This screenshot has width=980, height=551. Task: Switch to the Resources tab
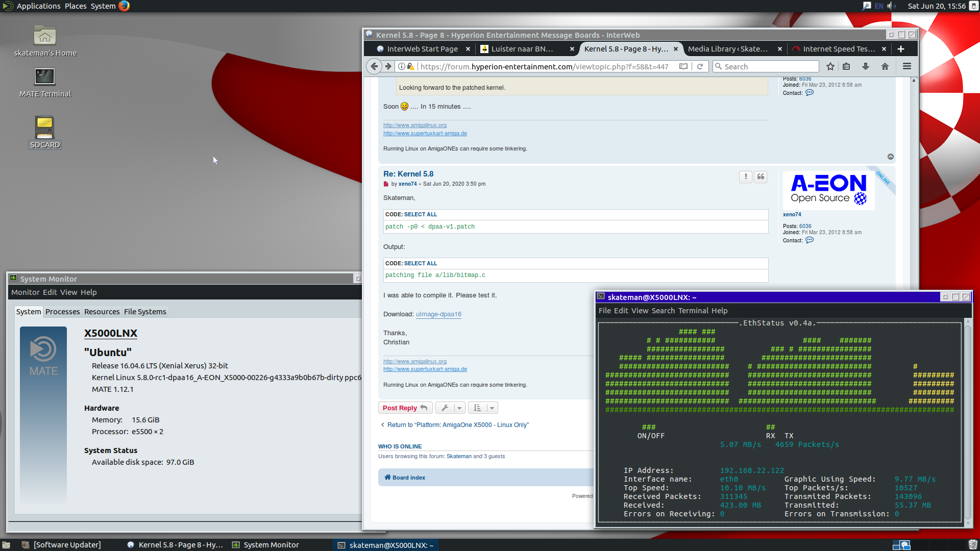point(102,312)
